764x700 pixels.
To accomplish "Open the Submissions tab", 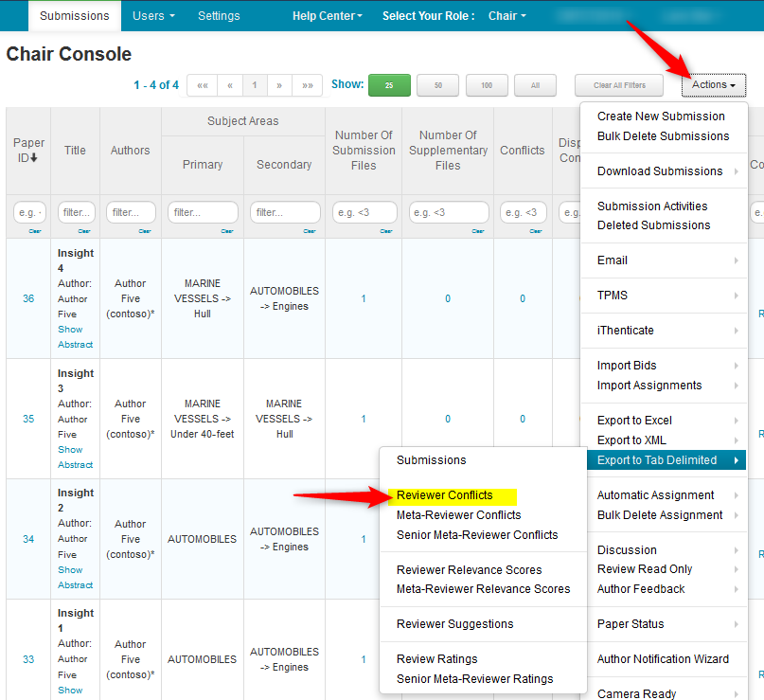I will tap(75, 16).
